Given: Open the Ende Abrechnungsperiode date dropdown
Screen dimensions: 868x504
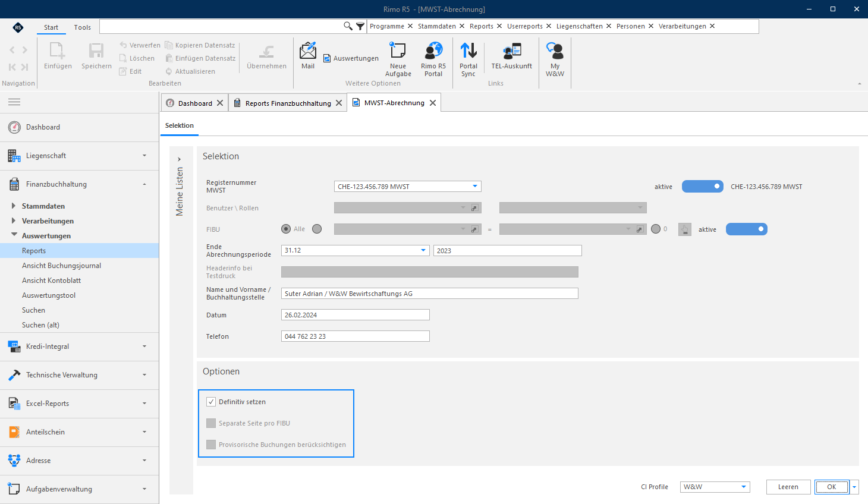Looking at the screenshot, I should tap(423, 250).
